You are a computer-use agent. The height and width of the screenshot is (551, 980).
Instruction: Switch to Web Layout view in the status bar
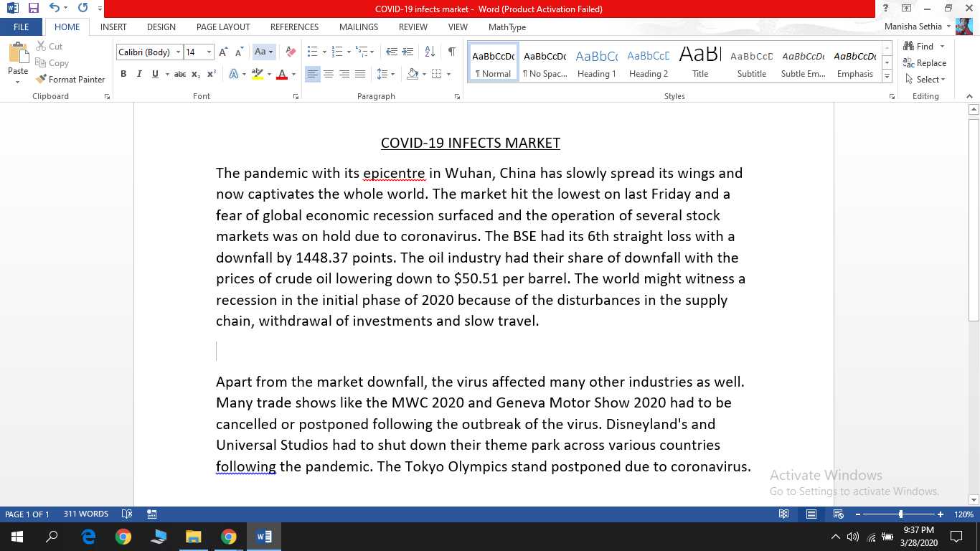[839, 514]
